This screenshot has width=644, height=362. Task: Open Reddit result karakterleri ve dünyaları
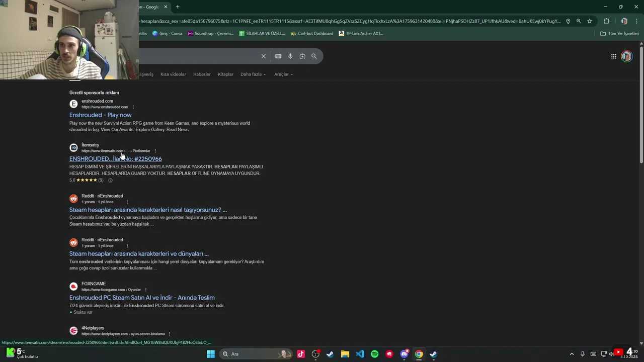click(x=139, y=254)
